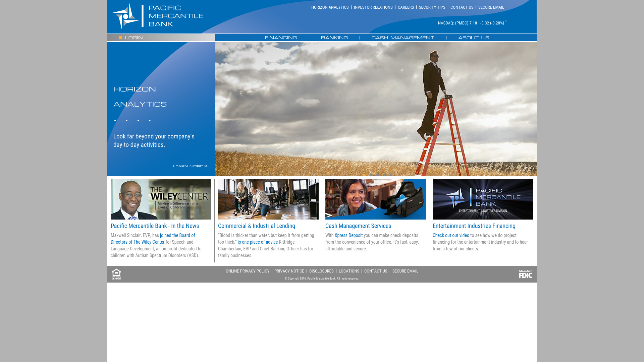
Task: Open the About Us menu
Action: point(474,38)
